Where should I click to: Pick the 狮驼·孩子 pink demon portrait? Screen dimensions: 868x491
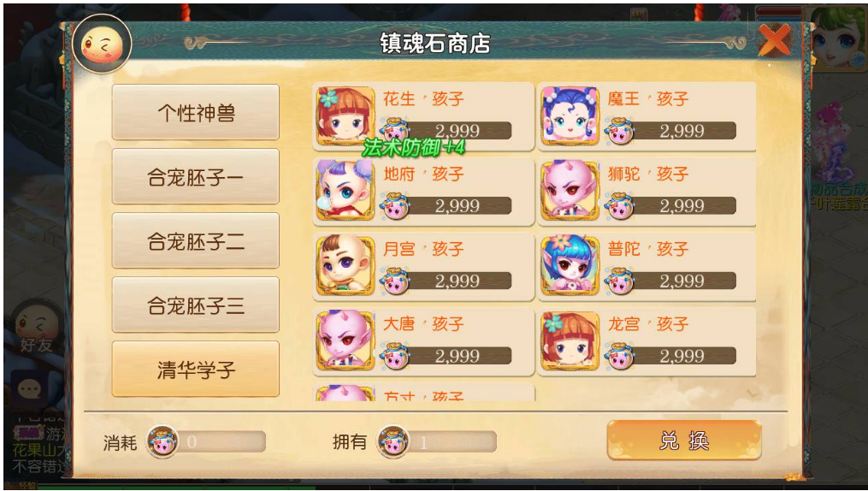point(570,191)
